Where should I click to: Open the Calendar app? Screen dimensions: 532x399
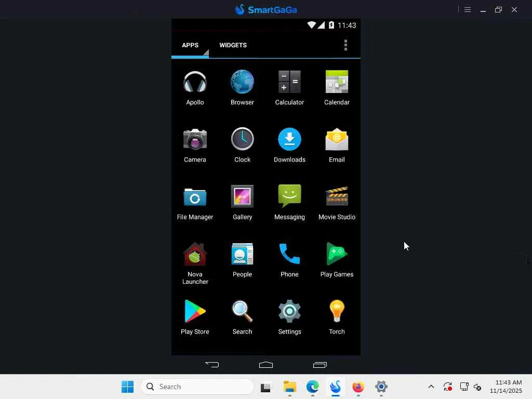(x=337, y=88)
